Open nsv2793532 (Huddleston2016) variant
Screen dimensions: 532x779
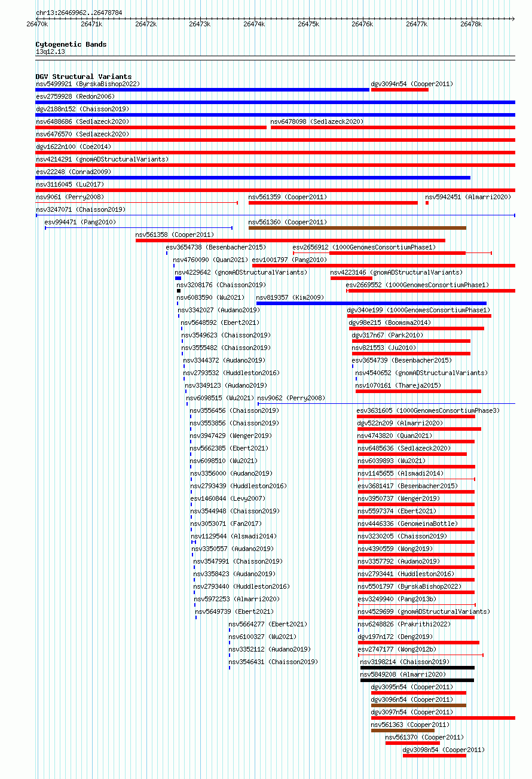pyautogui.click(x=231, y=373)
